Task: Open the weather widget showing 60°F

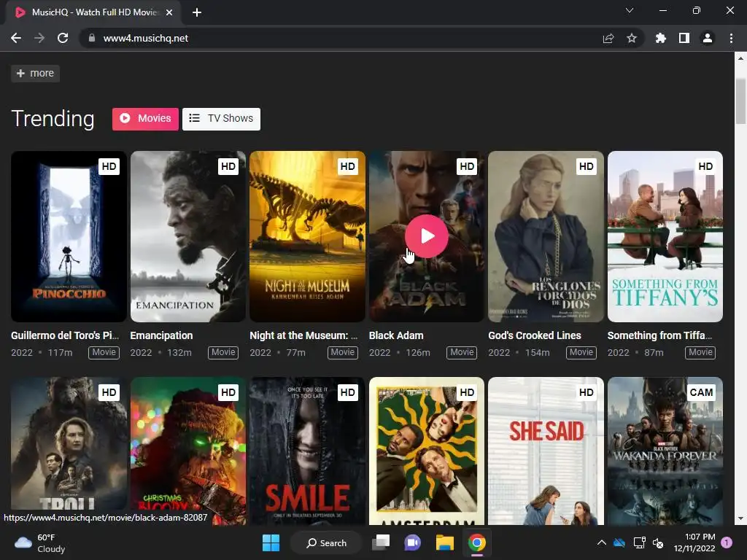Action: click(40, 542)
